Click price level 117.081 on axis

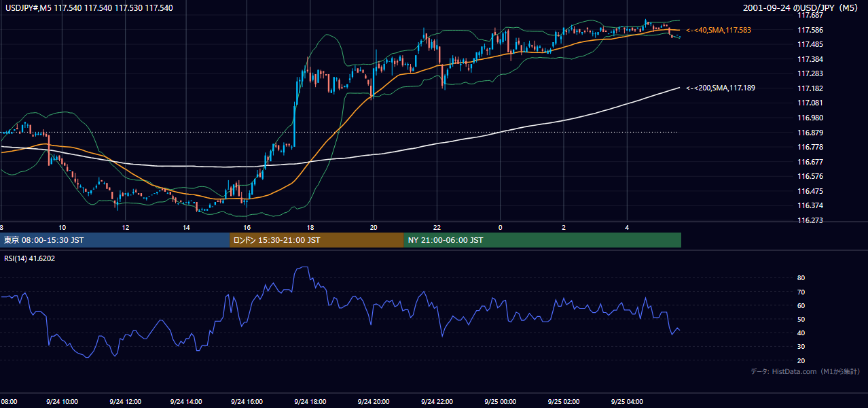coord(809,103)
